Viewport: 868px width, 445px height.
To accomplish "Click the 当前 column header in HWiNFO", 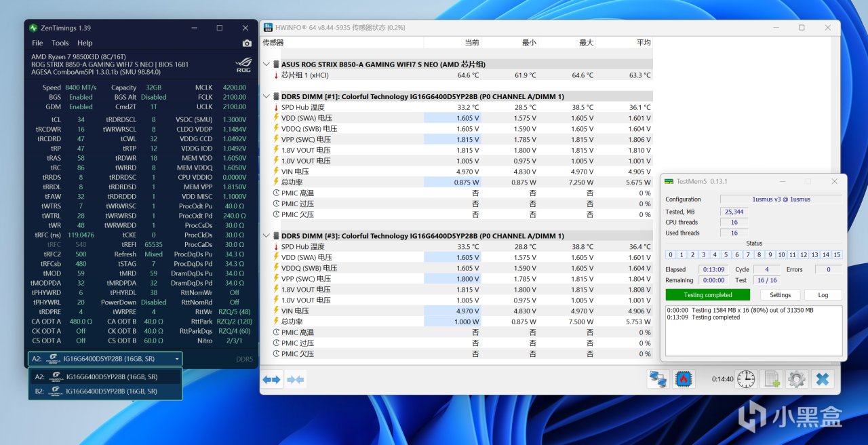I will pyautogui.click(x=472, y=43).
